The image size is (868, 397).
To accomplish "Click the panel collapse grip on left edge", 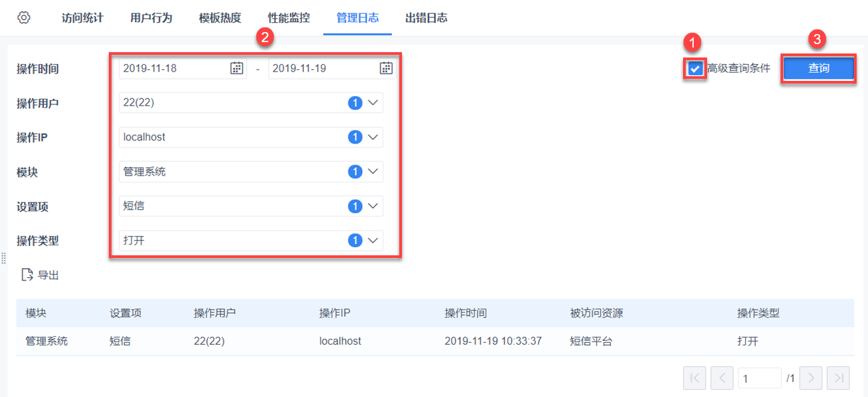I will 3,259.
